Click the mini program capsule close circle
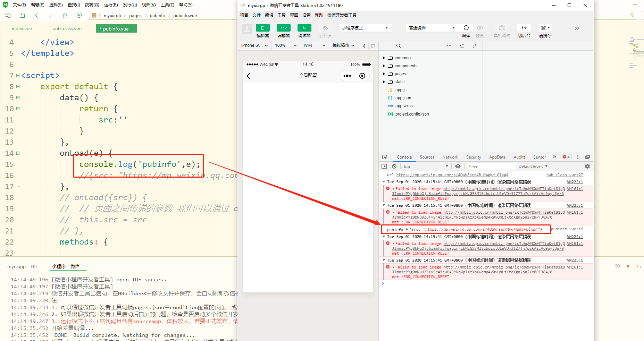The image size is (644, 341). pyautogui.click(x=362, y=76)
